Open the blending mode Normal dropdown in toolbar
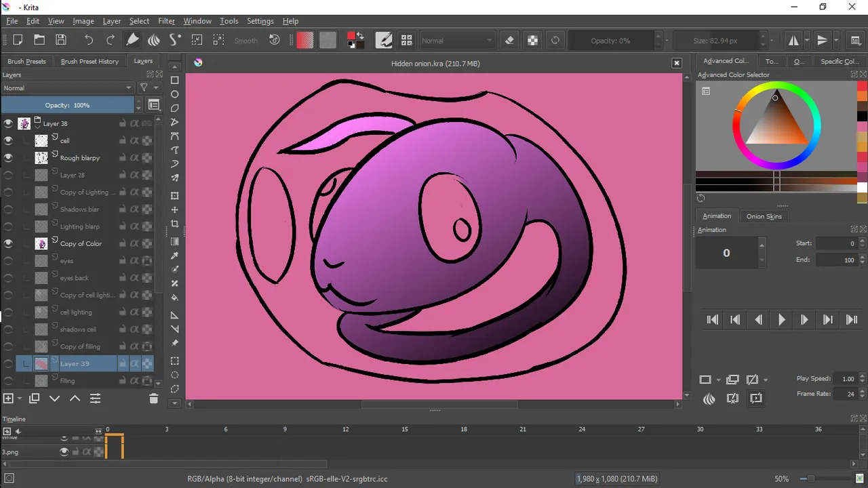This screenshot has width=868, height=488. coord(457,41)
